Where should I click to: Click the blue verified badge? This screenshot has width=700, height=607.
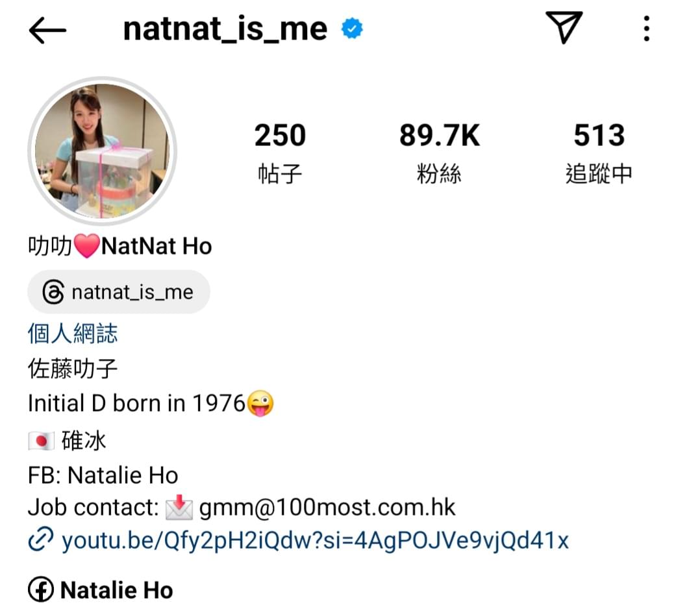point(352,29)
